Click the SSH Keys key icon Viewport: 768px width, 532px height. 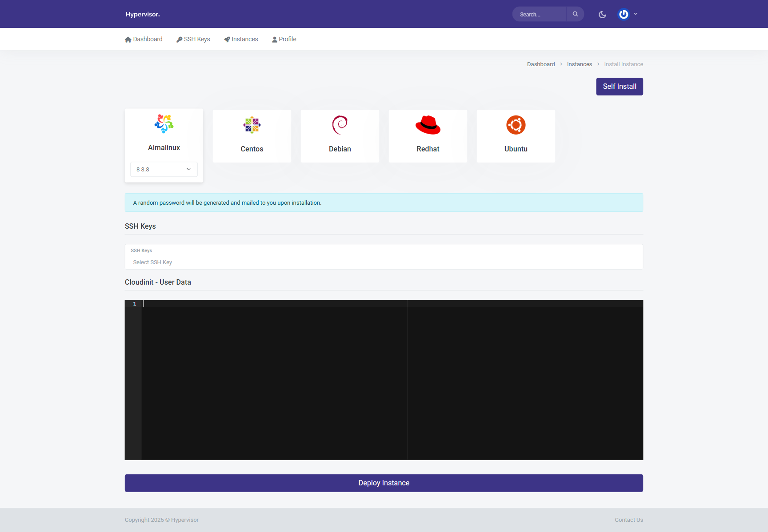[179, 40]
